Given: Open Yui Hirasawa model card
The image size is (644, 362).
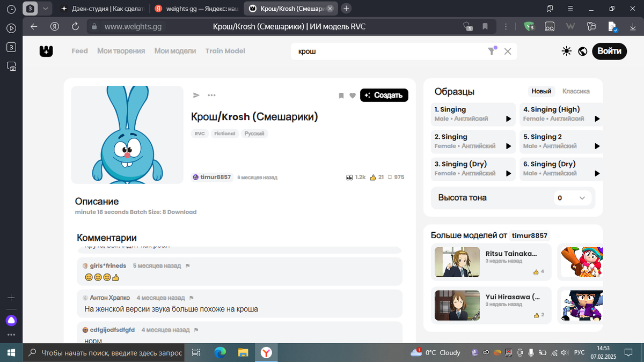Looking at the screenshot, I should [491, 305].
